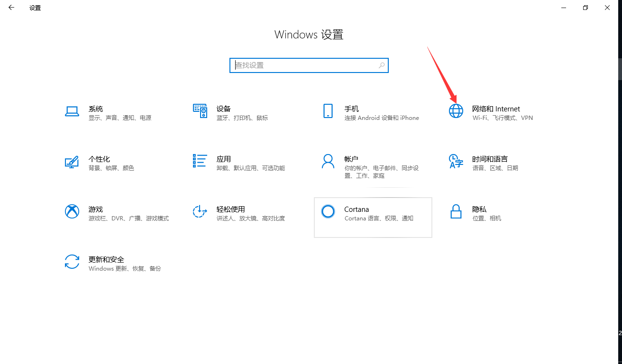Click the Phone icon
Viewport: 622px width, 364px height.
328,111
